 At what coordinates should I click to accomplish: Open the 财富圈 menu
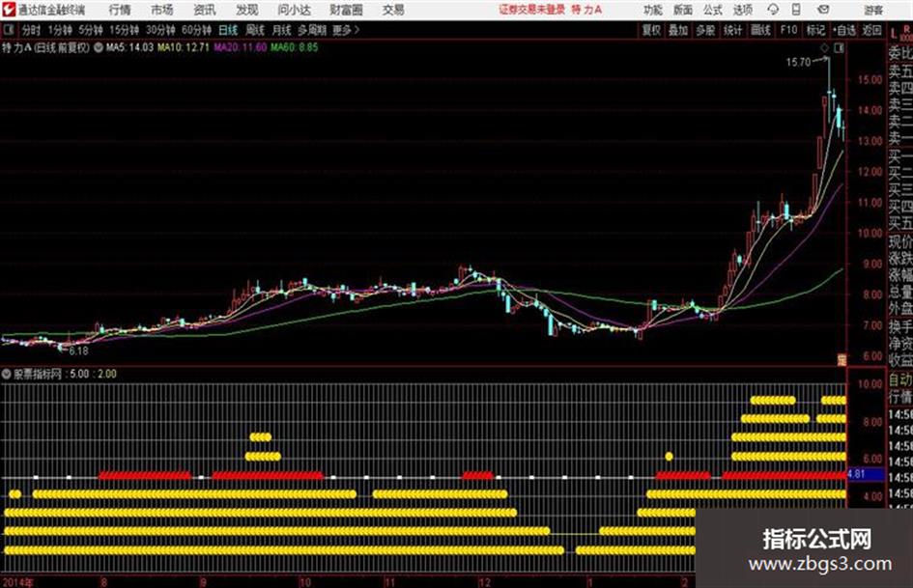(x=346, y=10)
